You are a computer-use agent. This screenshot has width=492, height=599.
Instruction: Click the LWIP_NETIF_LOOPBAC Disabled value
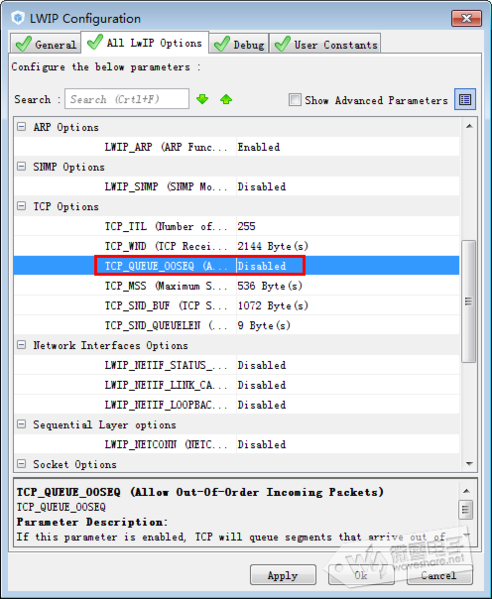[262, 405]
